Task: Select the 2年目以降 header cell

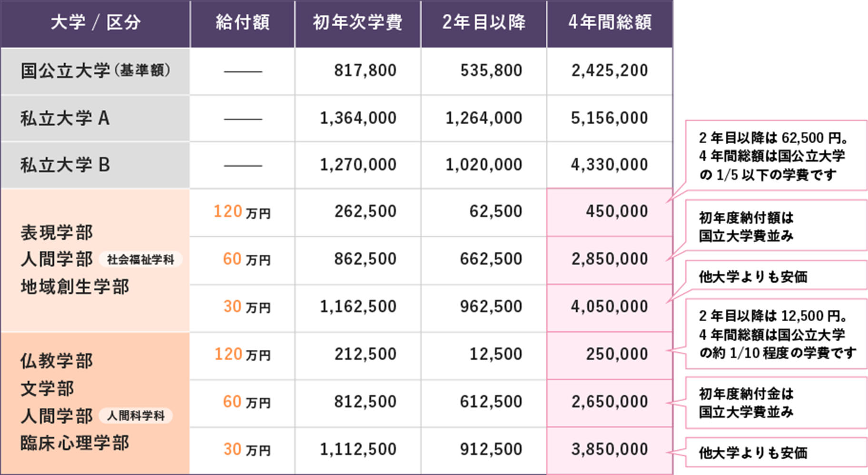Action: [x=483, y=23]
